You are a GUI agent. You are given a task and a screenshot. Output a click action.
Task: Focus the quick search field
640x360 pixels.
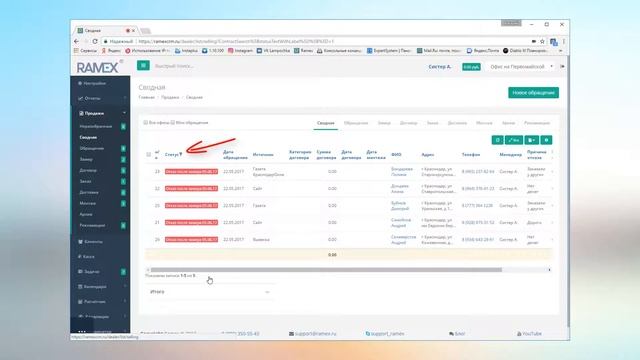tap(174, 66)
